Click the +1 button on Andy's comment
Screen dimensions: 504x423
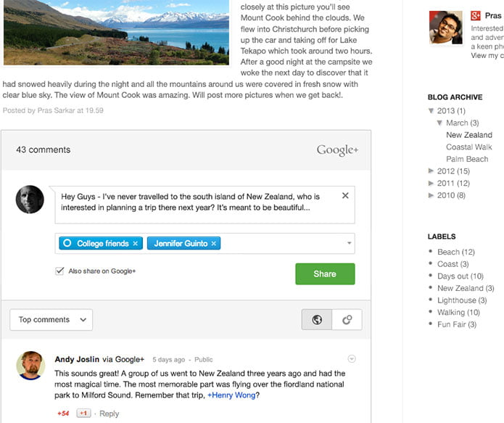tap(83, 413)
